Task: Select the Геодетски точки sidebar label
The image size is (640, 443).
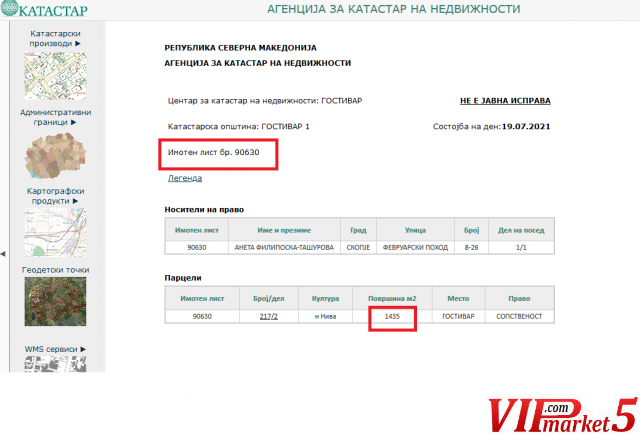Action: coord(55,270)
